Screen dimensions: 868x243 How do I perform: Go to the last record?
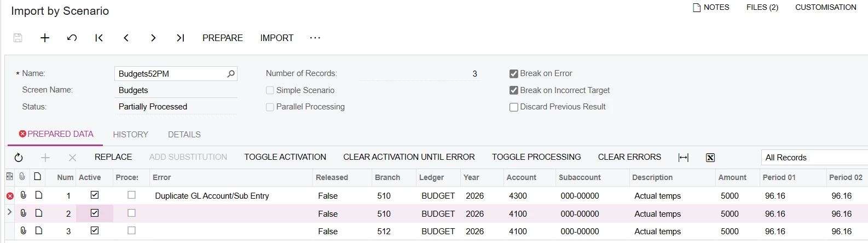point(180,38)
